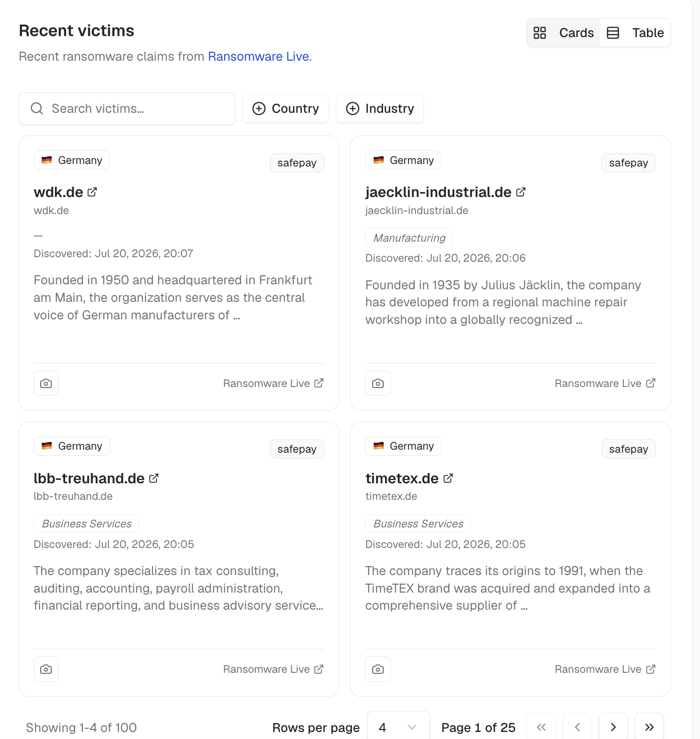Open Ransomware Live source on timetex.de card

(x=605, y=669)
